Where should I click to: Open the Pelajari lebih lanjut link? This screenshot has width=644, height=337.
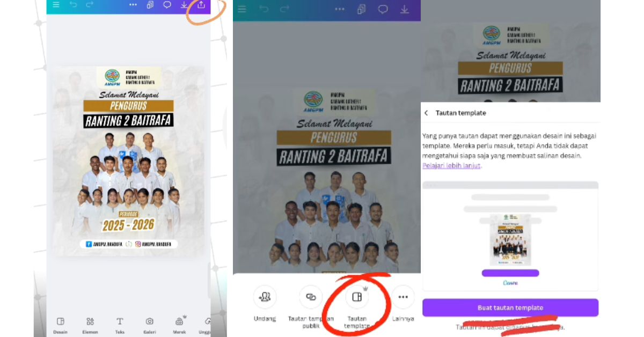(x=451, y=165)
